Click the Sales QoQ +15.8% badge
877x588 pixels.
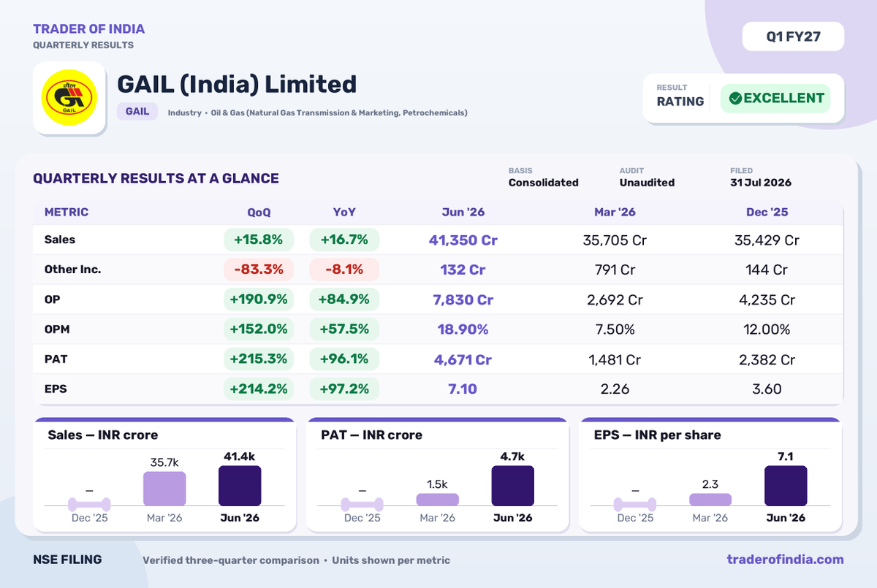click(259, 240)
